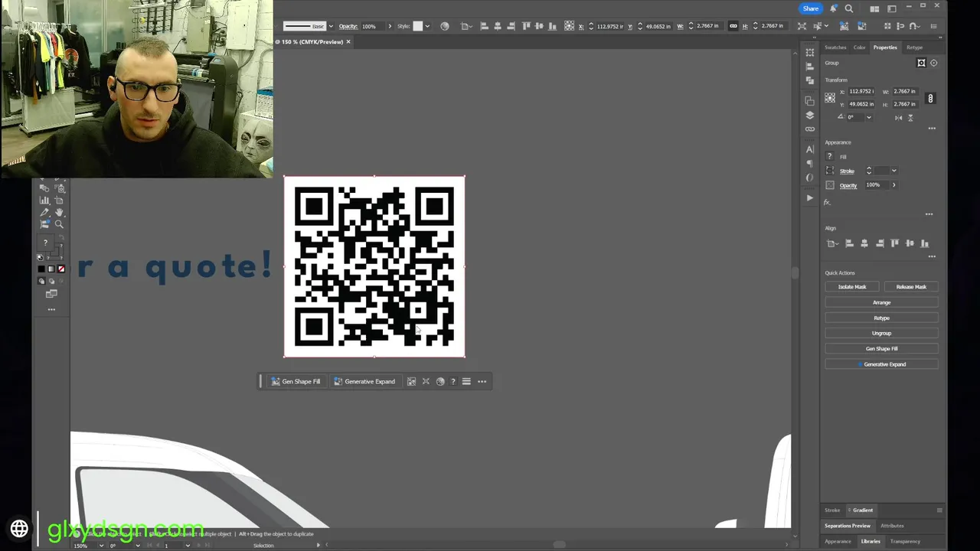Click Generative Expand in contextual task bar
The height and width of the screenshot is (551, 980).
pyautogui.click(x=364, y=381)
